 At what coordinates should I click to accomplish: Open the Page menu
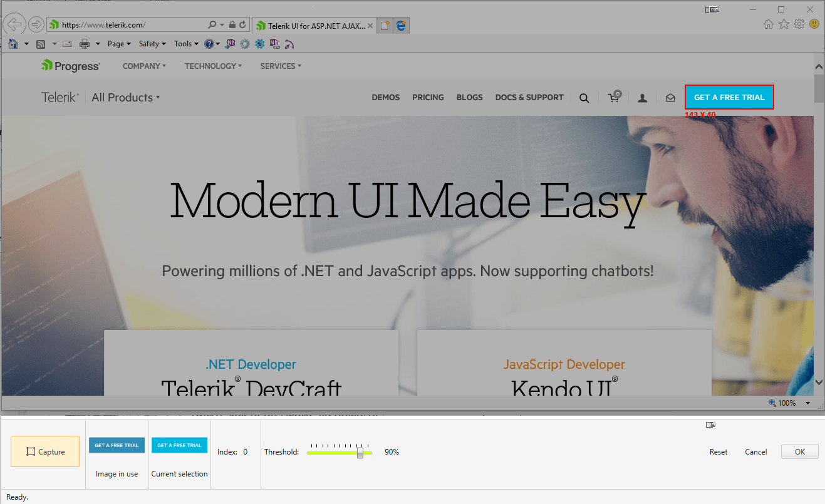[x=119, y=44]
